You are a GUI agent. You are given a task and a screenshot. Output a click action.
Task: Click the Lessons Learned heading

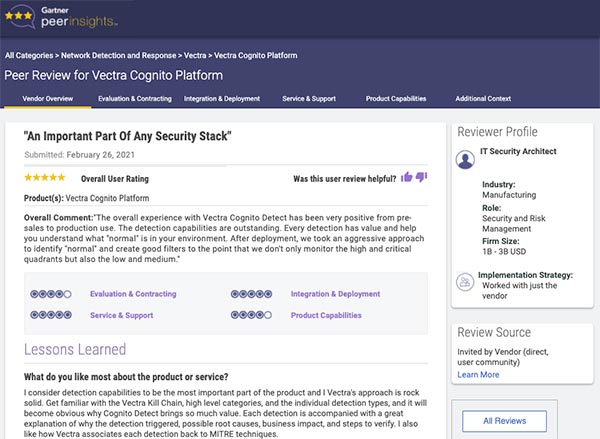pyautogui.click(x=75, y=349)
